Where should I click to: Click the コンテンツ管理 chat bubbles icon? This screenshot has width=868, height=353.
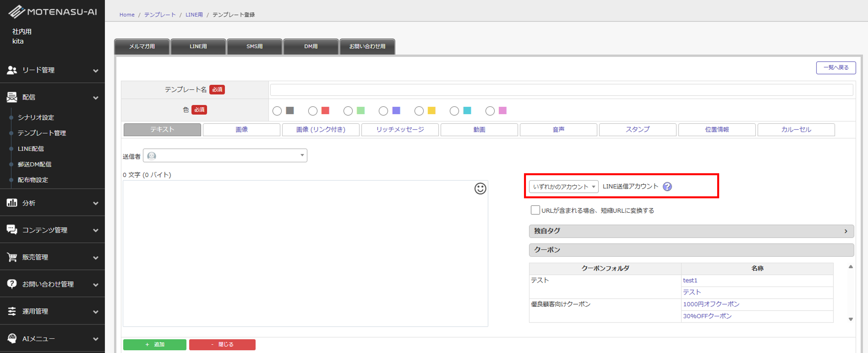tap(12, 230)
